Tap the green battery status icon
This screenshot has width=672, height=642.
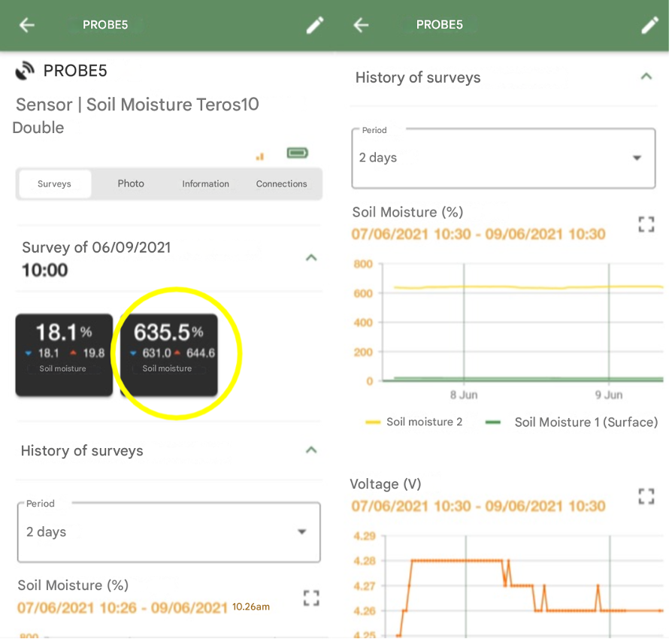[298, 153]
